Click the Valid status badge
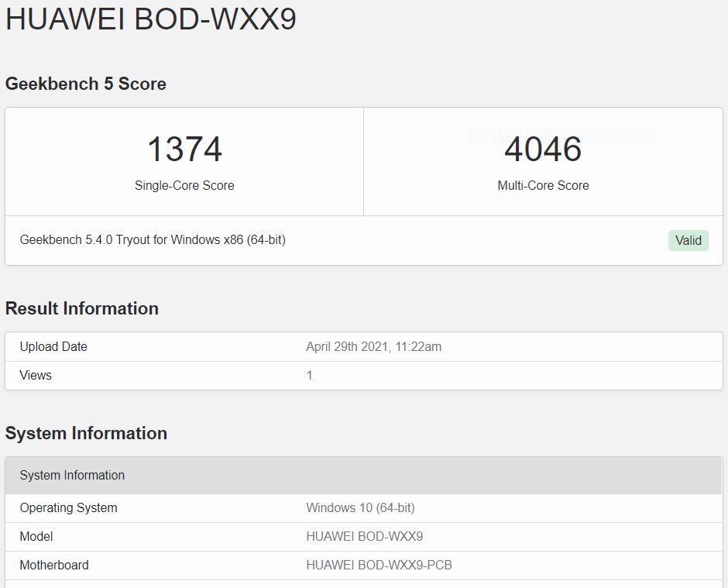The height and width of the screenshot is (588, 728). coord(688,240)
